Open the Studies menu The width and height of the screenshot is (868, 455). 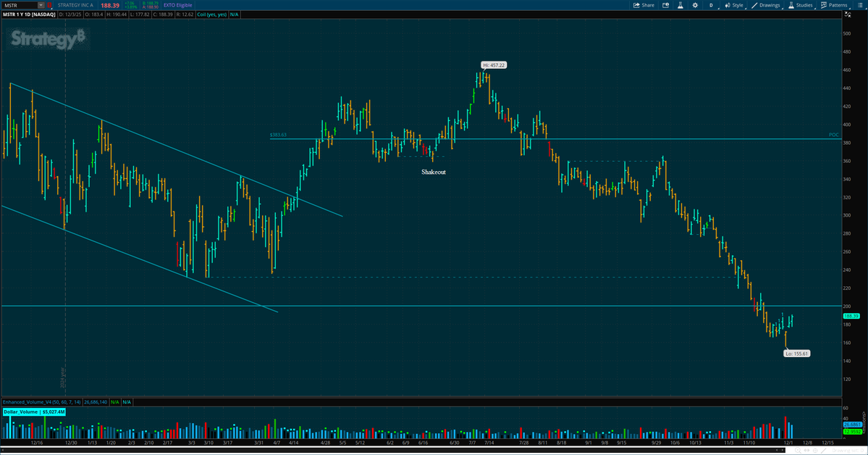[x=801, y=5]
